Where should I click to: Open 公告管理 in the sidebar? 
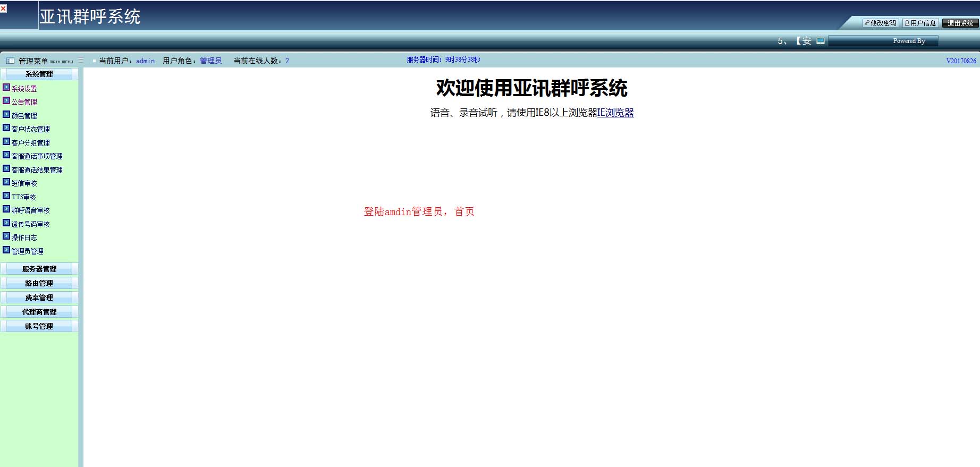coord(24,102)
